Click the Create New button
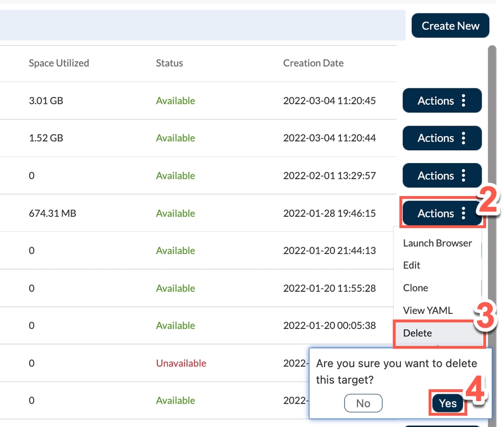Image resolution: width=504 pixels, height=427 pixels. click(x=450, y=26)
